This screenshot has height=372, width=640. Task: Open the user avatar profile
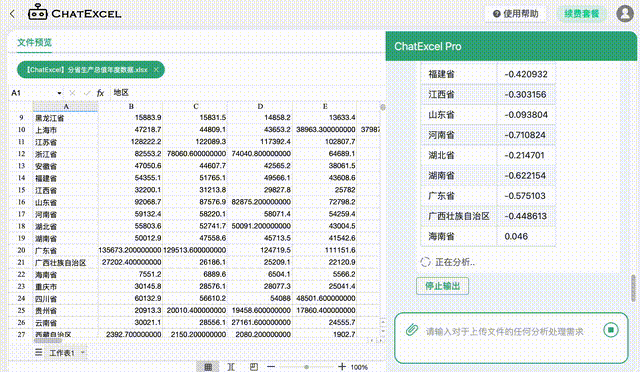pyautogui.click(x=624, y=13)
